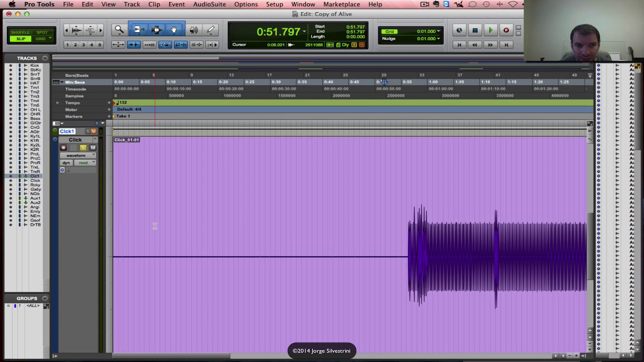Toggle Link Timeline and Edit Selection
Image resolution: width=644 pixels, height=362 pixels.
pos(181,45)
